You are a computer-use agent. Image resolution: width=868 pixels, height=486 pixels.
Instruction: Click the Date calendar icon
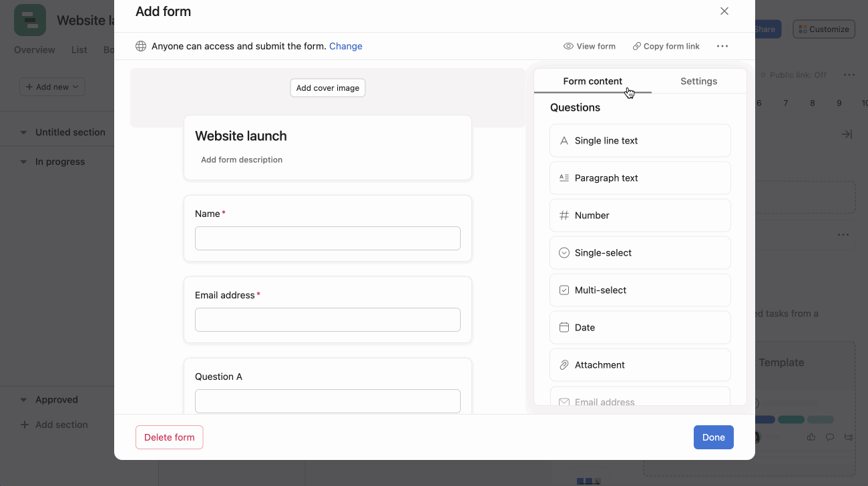click(564, 328)
